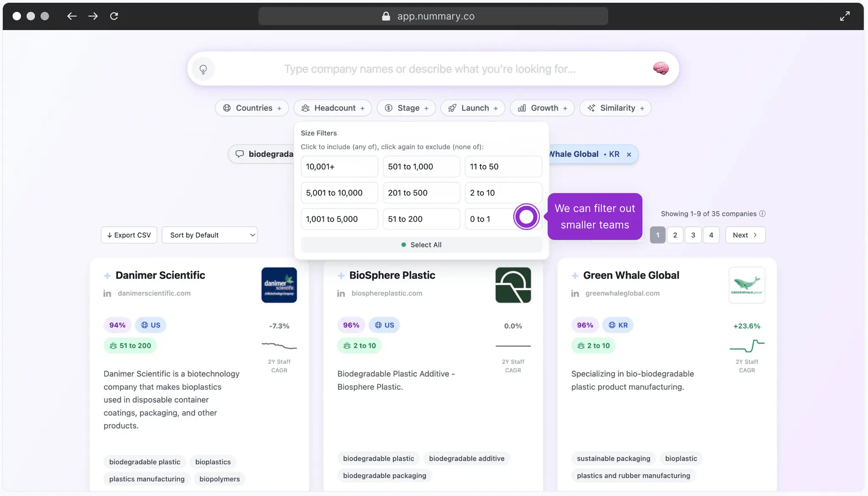Click plastics and rubber manufacturing tag
Screen dimensions: 868x496
coord(633,476)
